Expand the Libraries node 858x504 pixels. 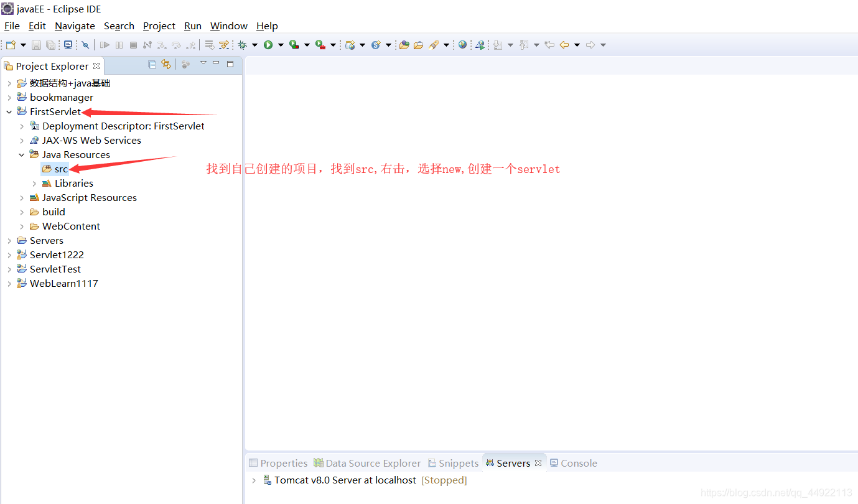[x=34, y=184]
